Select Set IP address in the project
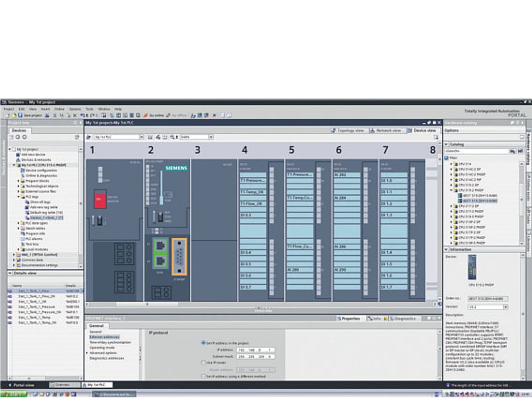 (203, 343)
